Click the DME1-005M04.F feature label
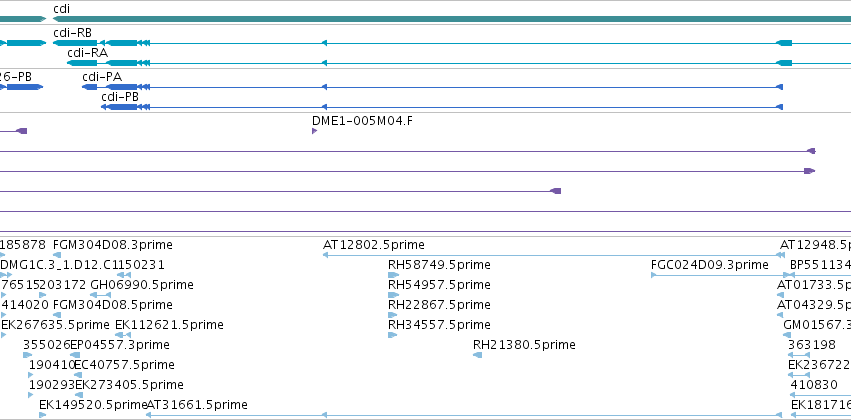 click(362, 120)
